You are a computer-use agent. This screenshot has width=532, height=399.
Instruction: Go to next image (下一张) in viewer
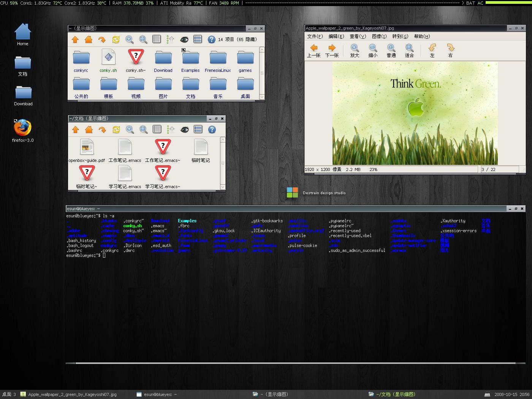click(x=332, y=51)
